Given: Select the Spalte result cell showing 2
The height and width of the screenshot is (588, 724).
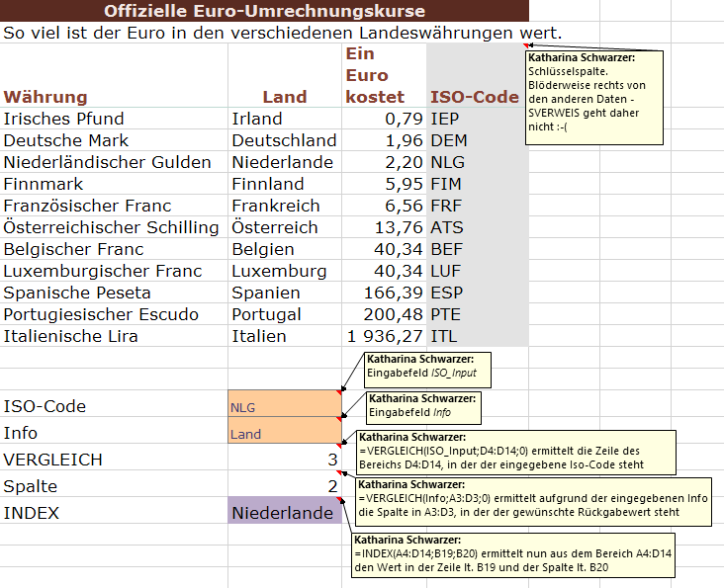Looking at the screenshot, I should click(284, 486).
